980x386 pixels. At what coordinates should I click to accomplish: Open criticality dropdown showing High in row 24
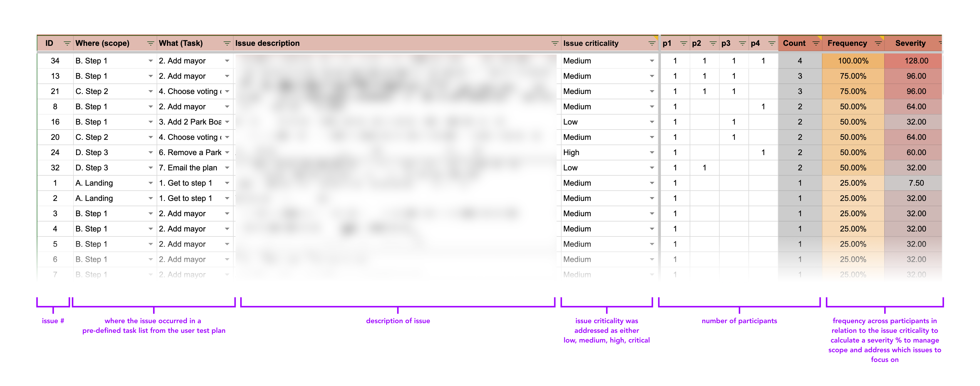click(x=652, y=152)
